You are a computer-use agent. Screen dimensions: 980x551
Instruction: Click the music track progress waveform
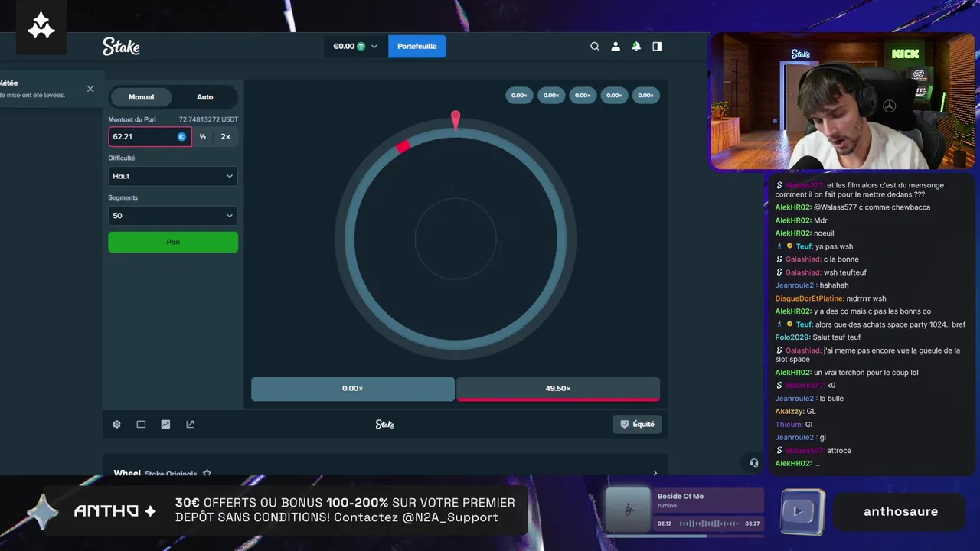(x=708, y=523)
